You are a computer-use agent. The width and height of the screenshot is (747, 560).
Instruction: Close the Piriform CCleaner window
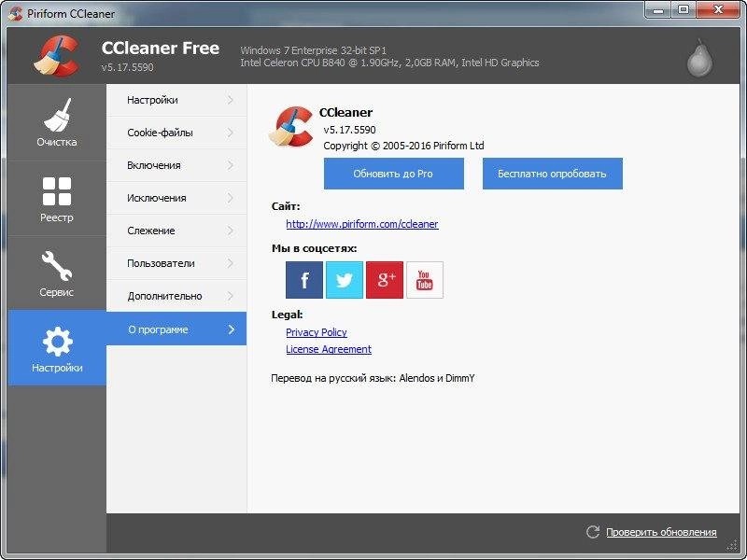click(718, 10)
